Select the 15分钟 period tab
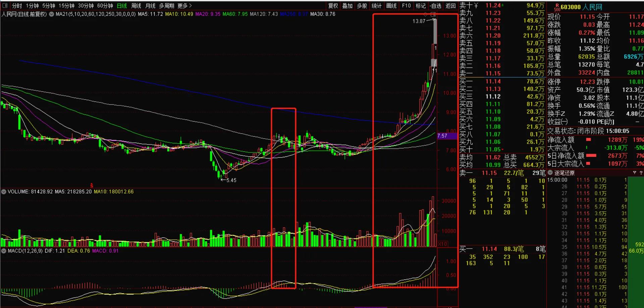This screenshot has width=644, height=308. click(66, 6)
